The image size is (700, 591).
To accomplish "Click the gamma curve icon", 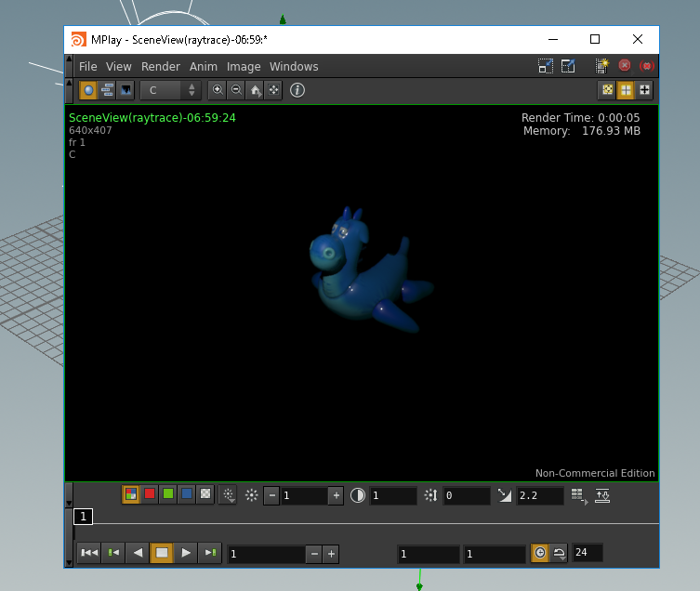I will pyautogui.click(x=505, y=495).
